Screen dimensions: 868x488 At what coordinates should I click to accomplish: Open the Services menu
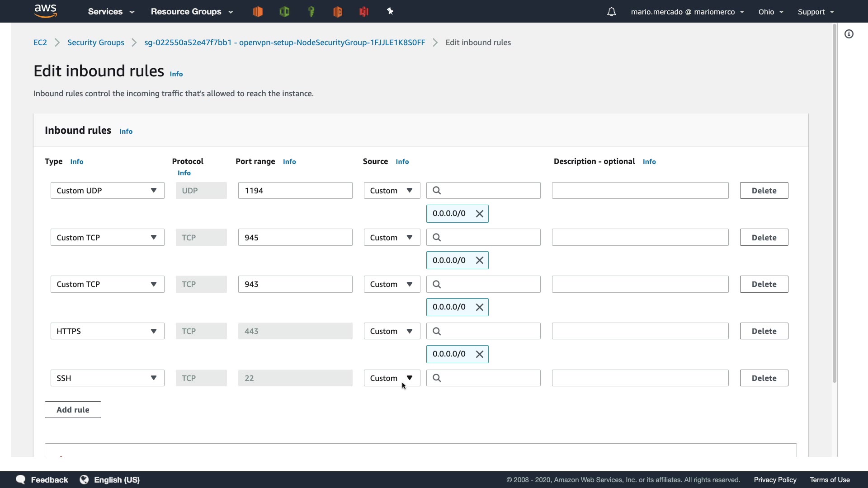(x=111, y=12)
